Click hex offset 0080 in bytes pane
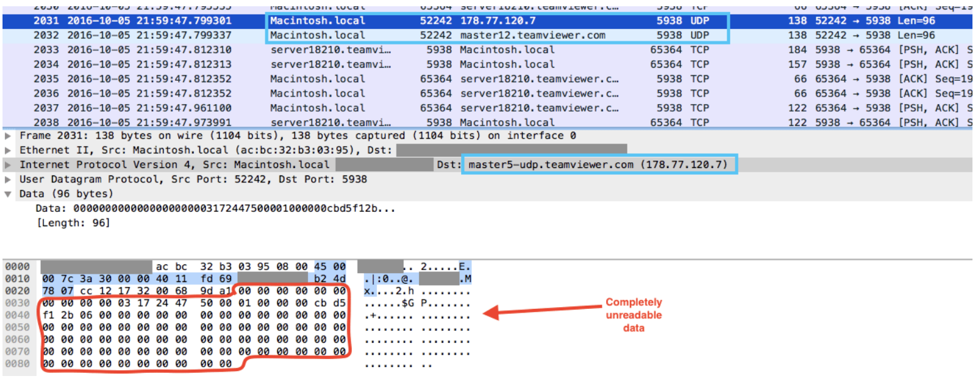 pyautogui.click(x=18, y=363)
